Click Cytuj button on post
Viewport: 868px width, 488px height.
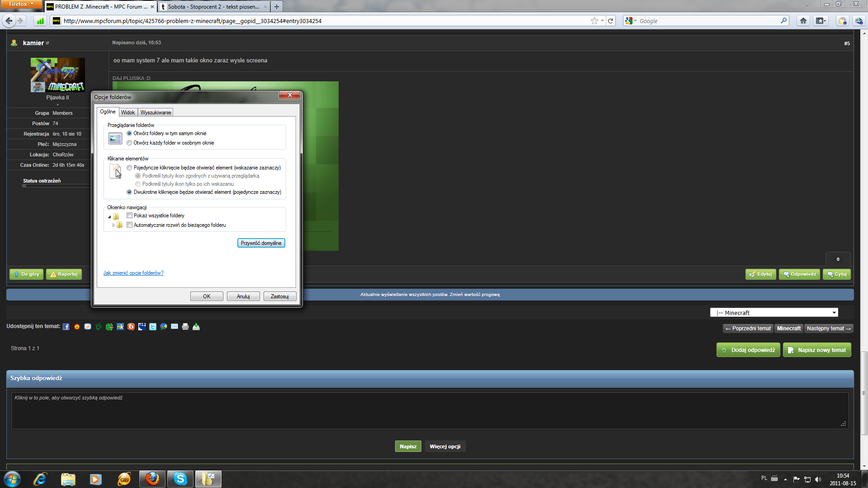(x=837, y=274)
